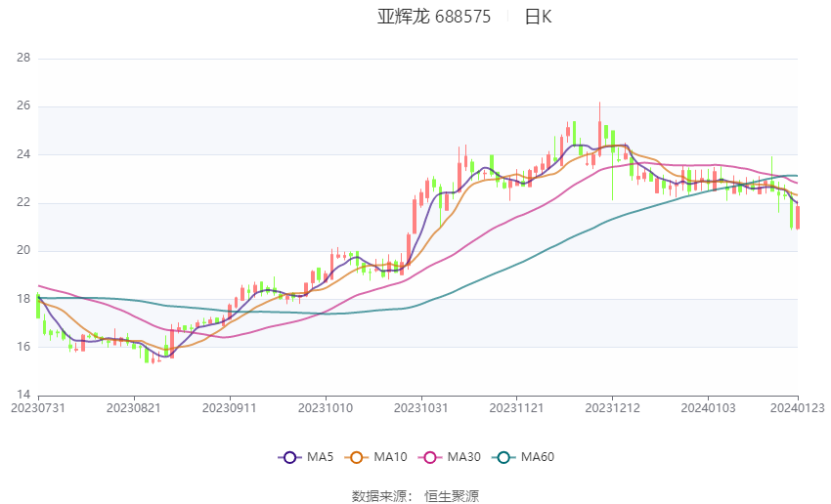This screenshot has height=504, width=831.
Task: Select the 20230731 x-axis date label
Action: click(x=37, y=408)
